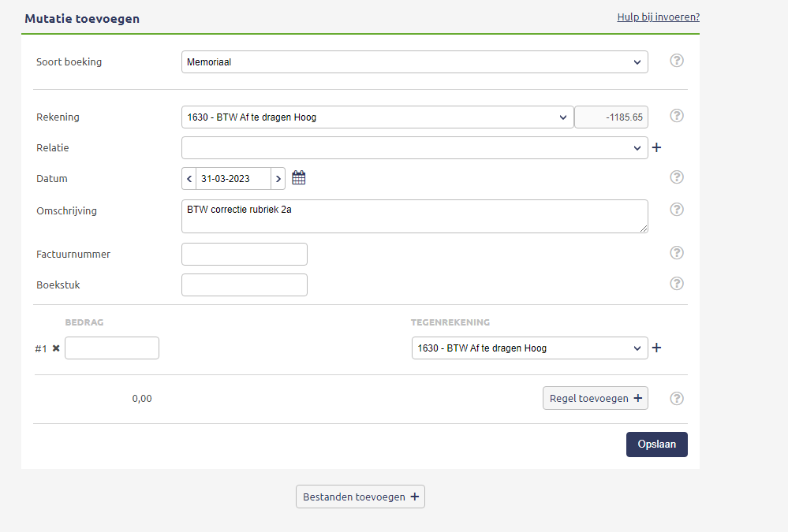This screenshot has height=532, width=788.
Task: Open the calendar date picker icon
Action: click(x=298, y=178)
